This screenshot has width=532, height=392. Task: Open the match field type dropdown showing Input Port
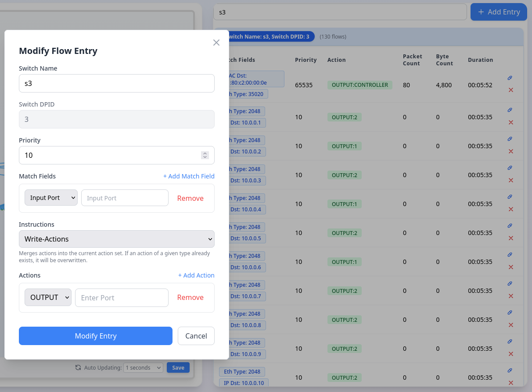point(51,197)
